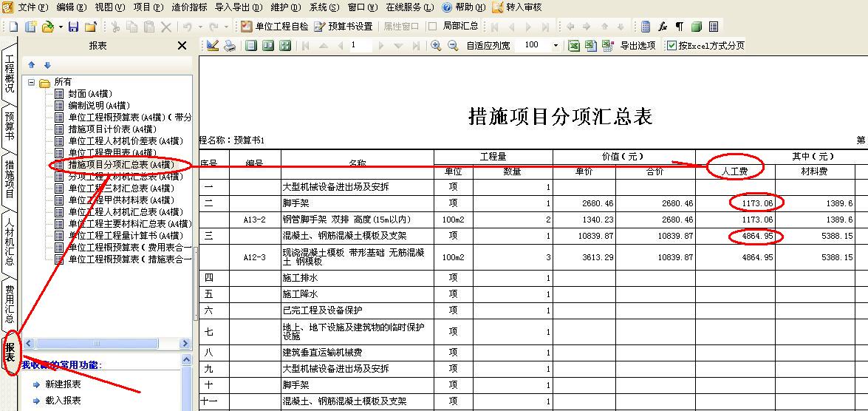The image size is (868, 411).
Task: Open the 编辑(E) menu
Action: [x=72, y=7]
